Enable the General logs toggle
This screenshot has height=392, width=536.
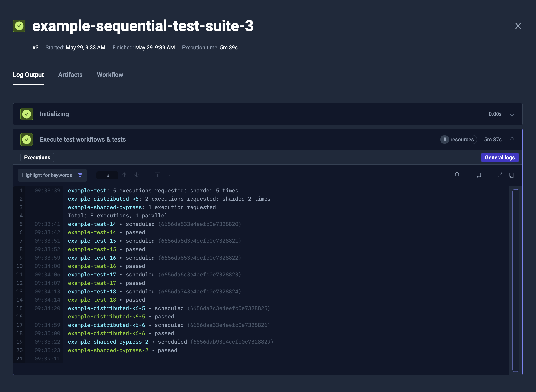click(499, 157)
